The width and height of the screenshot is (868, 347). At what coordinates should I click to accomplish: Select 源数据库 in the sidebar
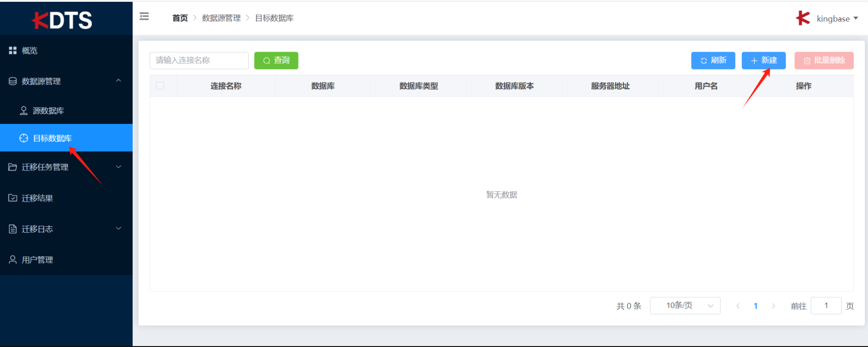click(48, 111)
